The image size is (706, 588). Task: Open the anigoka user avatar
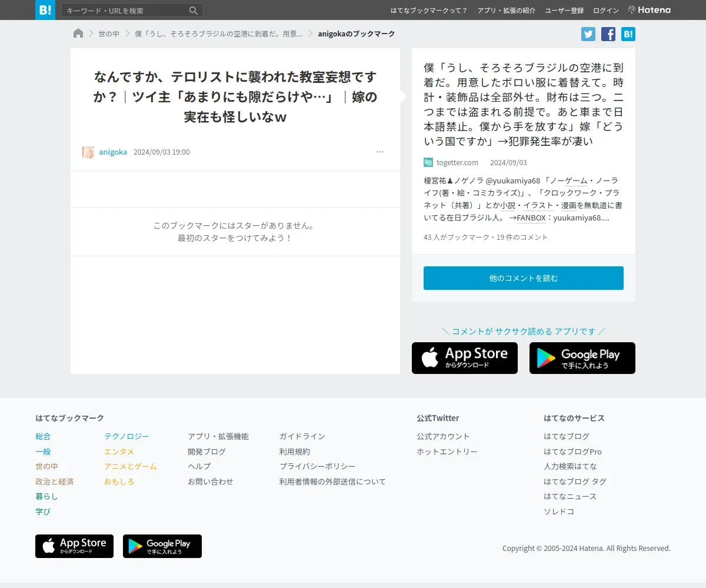tap(88, 152)
